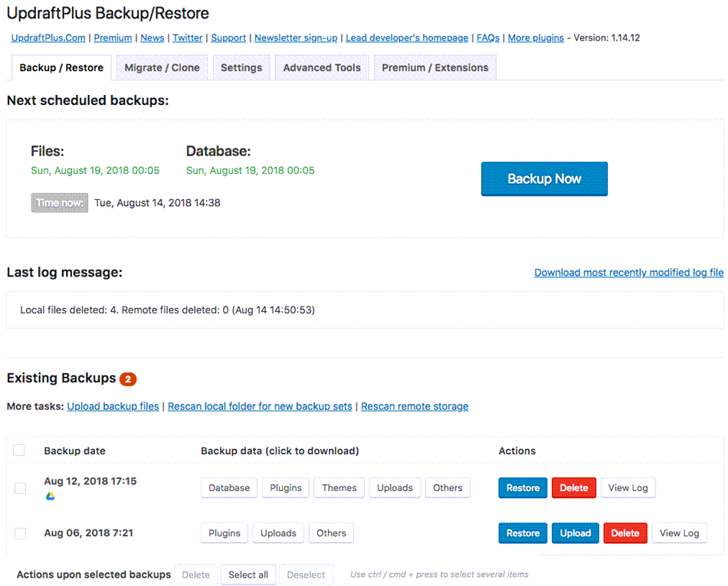Open the Premium / Extensions tab
Viewport: 728px width, 586px height.
435,67
